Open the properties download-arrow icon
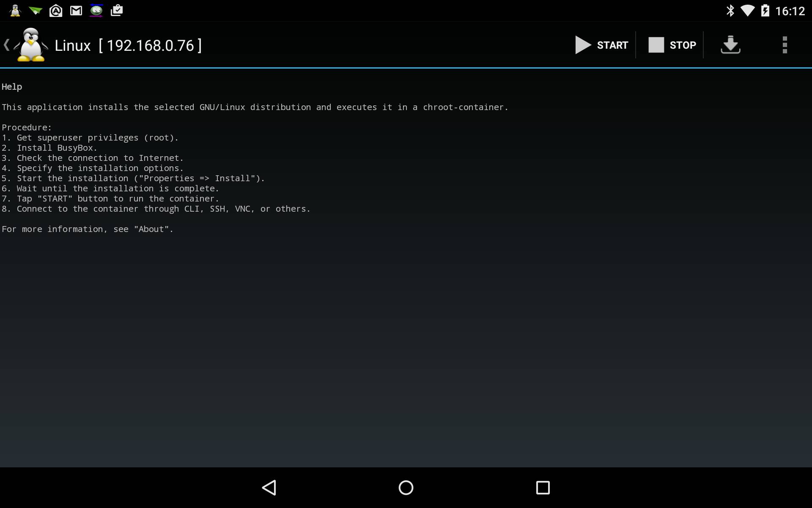The height and width of the screenshot is (508, 812). [730, 45]
